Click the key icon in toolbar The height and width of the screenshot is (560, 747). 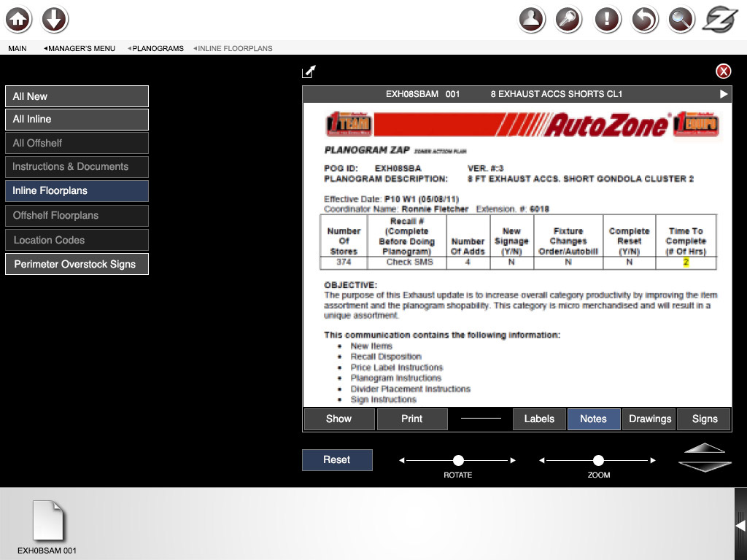tap(570, 20)
